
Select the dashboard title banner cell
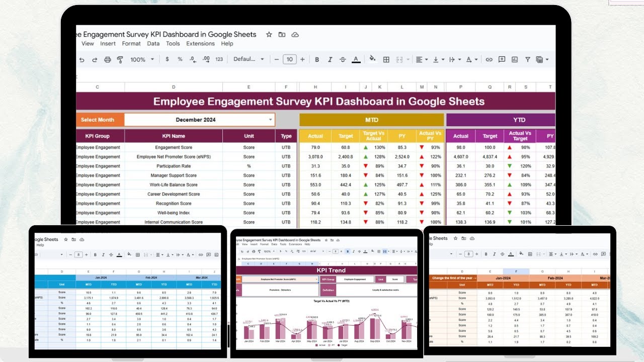316,102
